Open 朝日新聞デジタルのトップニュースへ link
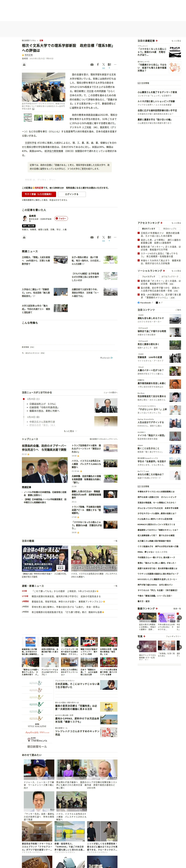This screenshot has height=868, width=186. (x=103, y=439)
